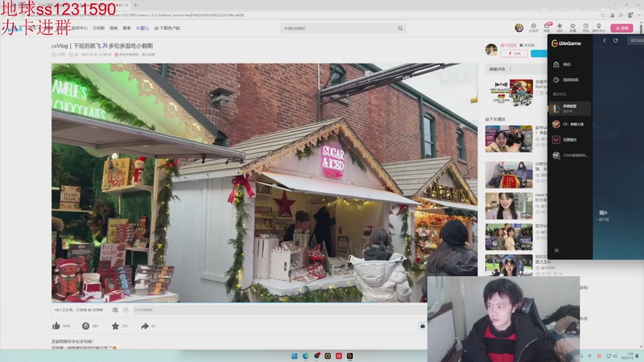Open 游戏中心 in the top navigation
644x362 pixels.
[x=80, y=28]
